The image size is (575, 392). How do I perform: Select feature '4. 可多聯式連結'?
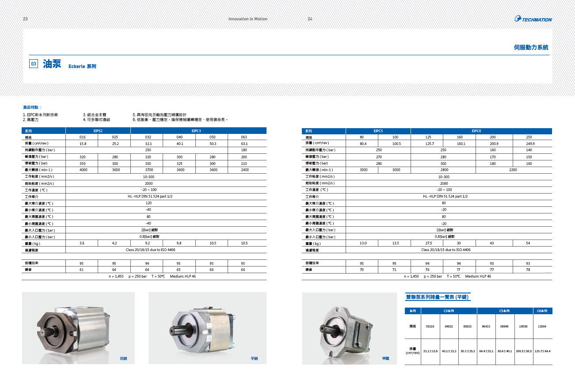tap(96, 119)
